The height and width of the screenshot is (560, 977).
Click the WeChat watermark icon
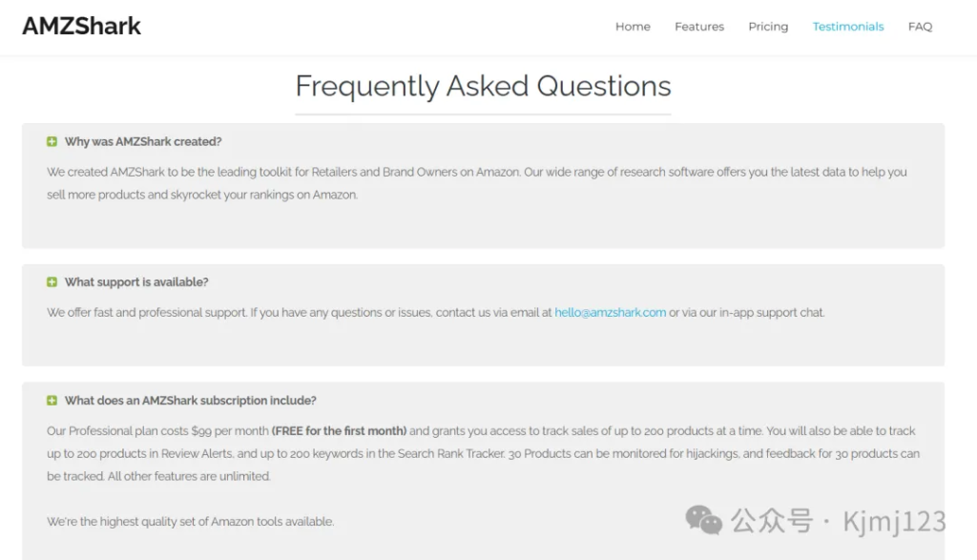point(703,520)
